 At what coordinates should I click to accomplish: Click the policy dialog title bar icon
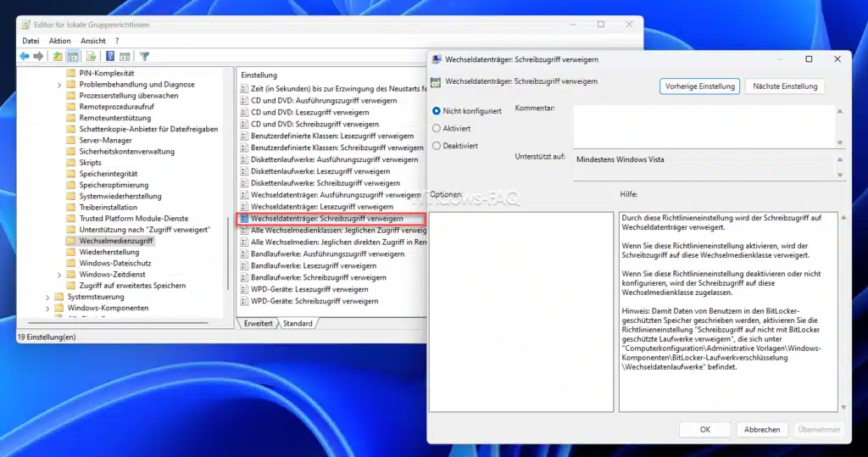coord(437,59)
